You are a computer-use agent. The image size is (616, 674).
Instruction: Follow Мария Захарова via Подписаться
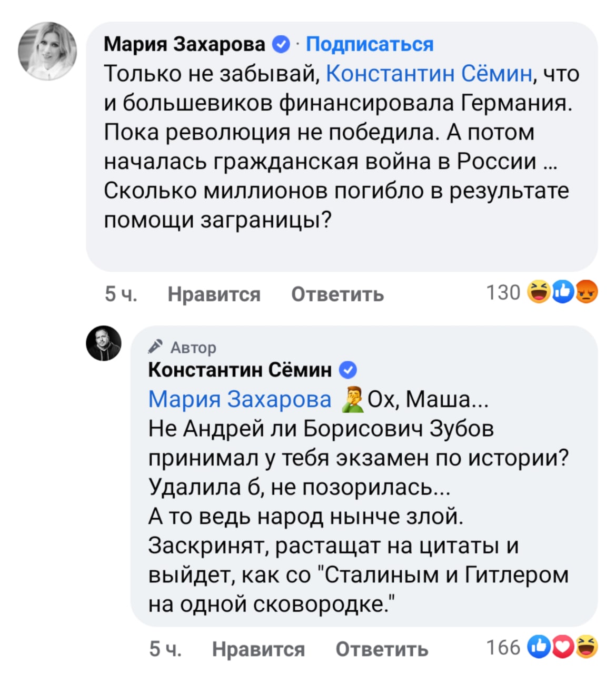pyautogui.click(x=370, y=45)
